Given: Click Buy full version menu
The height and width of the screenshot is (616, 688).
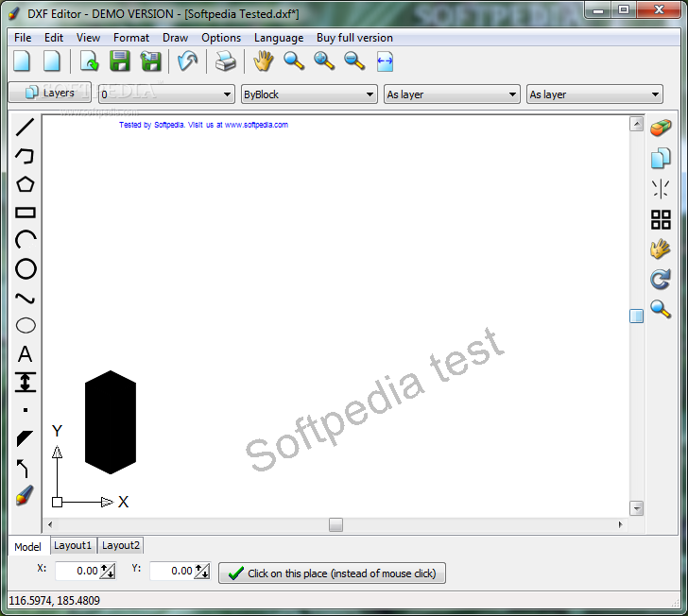Looking at the screenshot, I should click(x=354, y=38).
